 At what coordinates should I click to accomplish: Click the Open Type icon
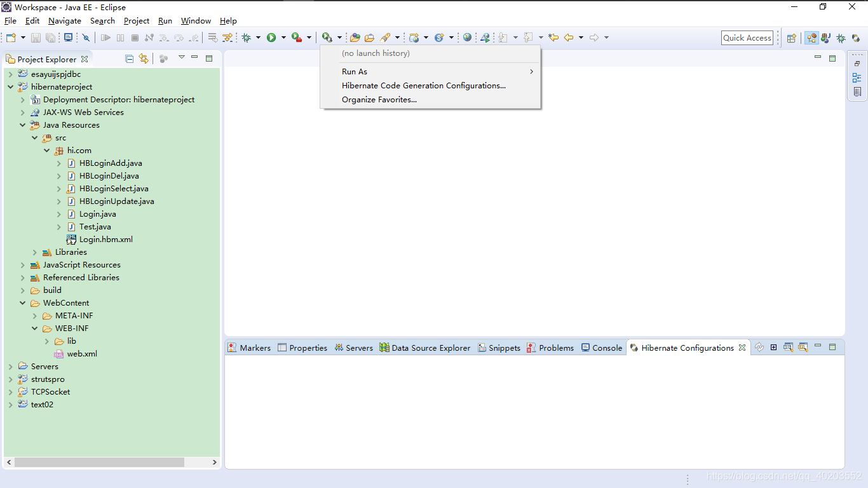(355, 38)
